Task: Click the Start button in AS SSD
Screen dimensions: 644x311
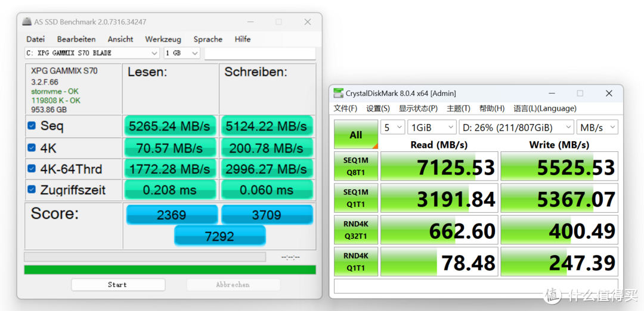Action: click(118, 285)
